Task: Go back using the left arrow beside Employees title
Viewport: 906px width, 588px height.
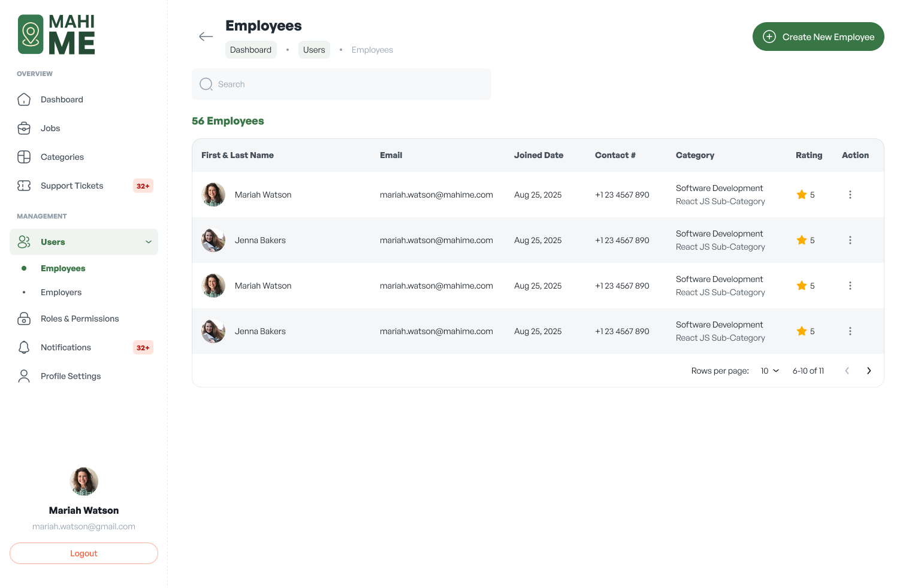Action: 206,37
